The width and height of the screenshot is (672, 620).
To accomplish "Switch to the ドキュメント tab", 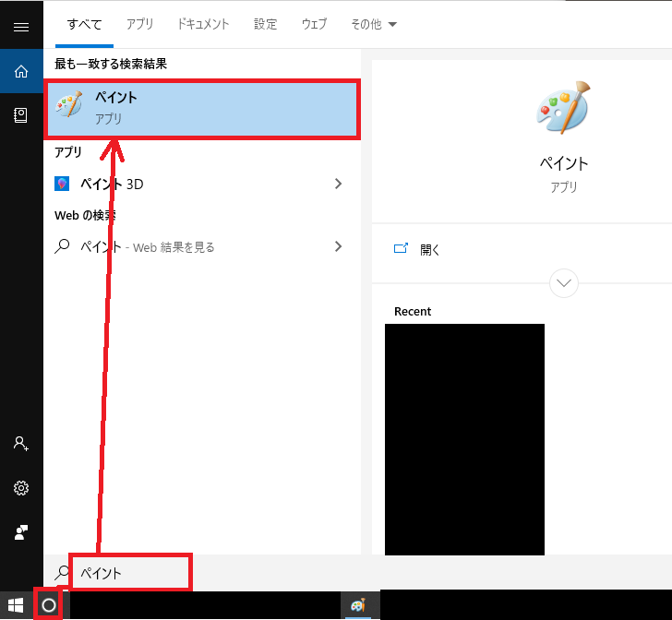I will [204, 24].
